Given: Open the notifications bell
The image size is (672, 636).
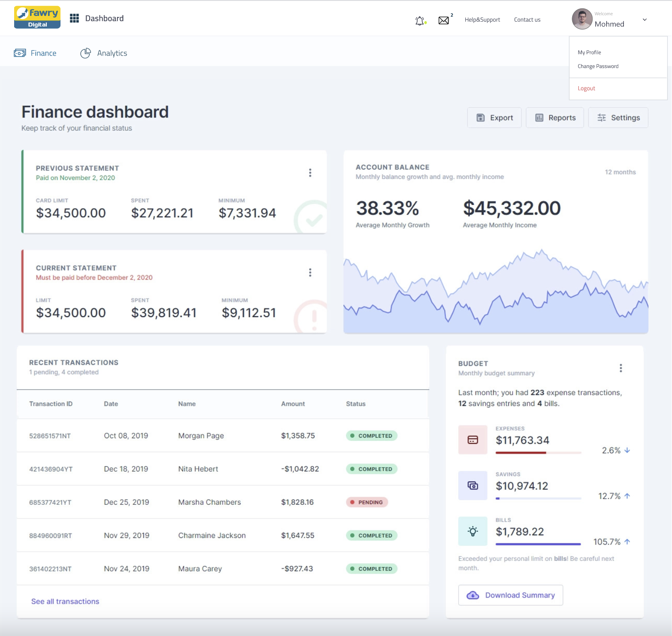Looking at the screenshot, I should click(420, 20).
